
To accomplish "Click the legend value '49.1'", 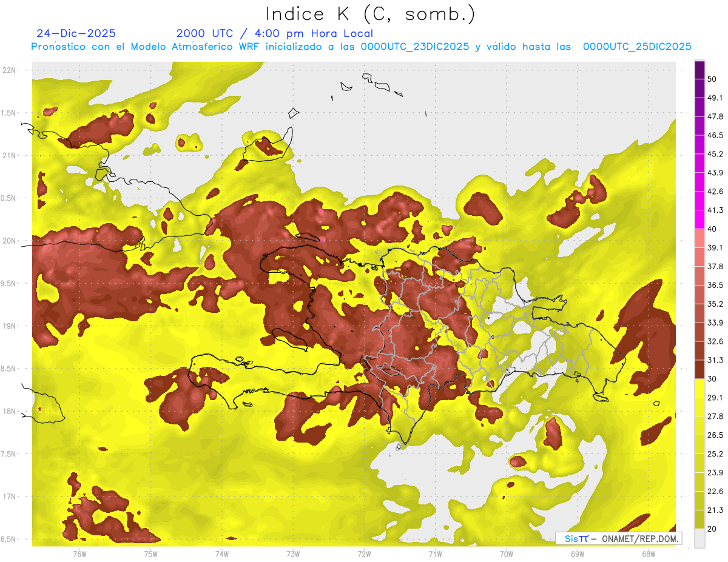I will point(715,98).
